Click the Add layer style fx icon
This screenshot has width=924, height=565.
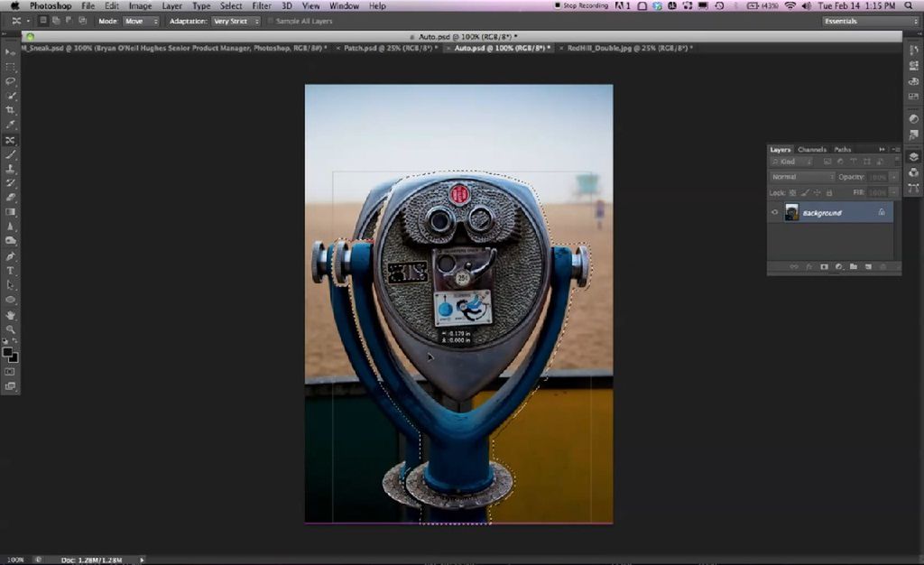pyautogui.click(x=808, y=267)
